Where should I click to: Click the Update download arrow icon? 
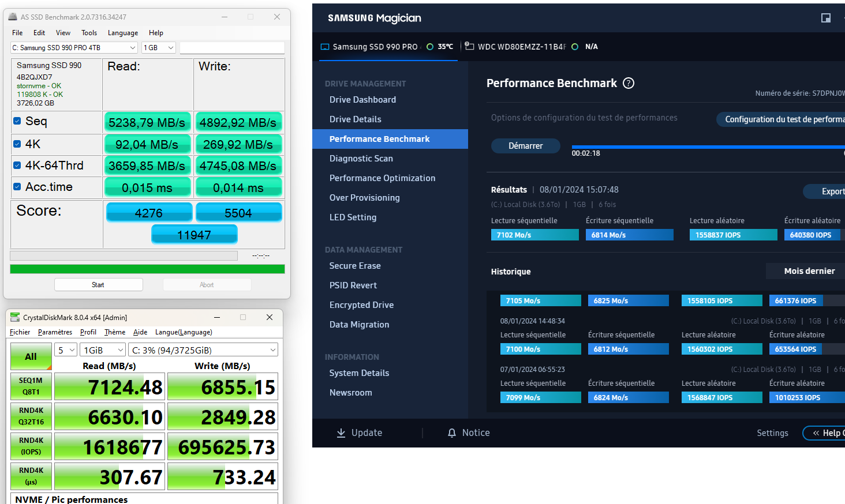341,433
